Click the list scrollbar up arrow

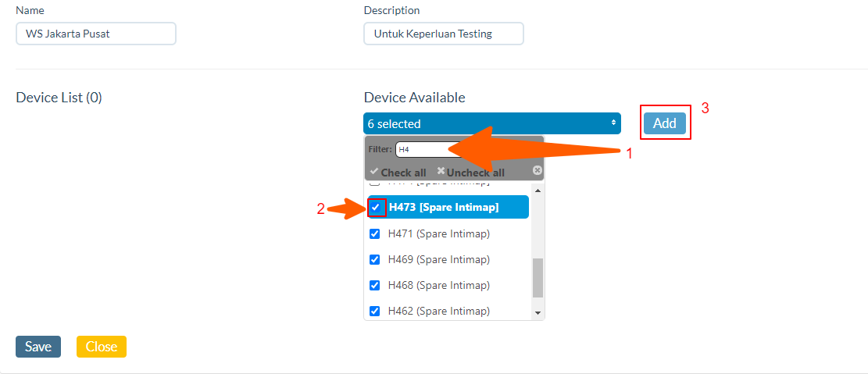click(538, 191)
